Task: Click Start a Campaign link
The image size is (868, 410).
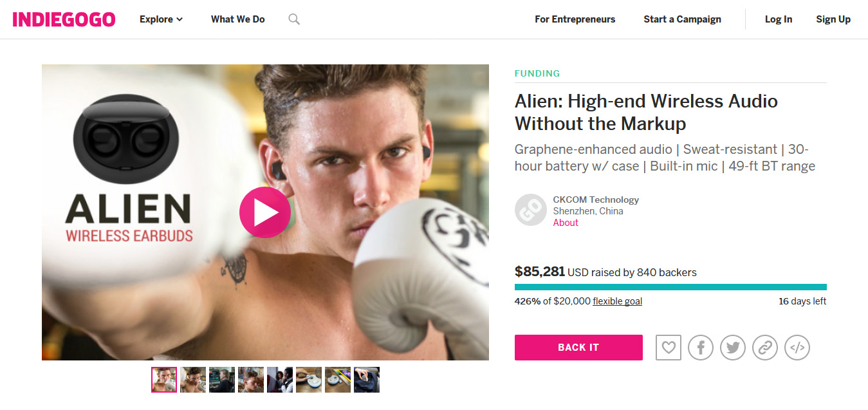Action: click(682, 19)
